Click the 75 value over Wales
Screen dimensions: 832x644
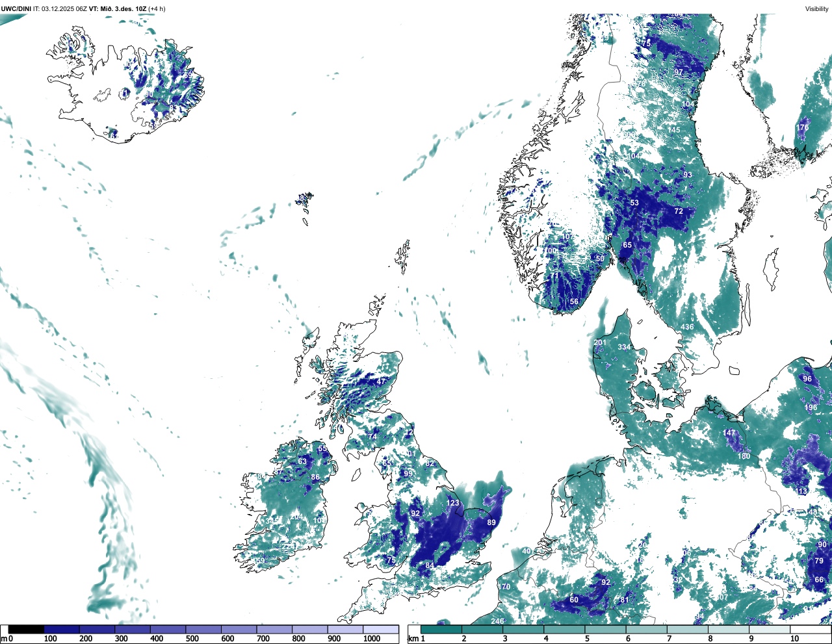391,560
